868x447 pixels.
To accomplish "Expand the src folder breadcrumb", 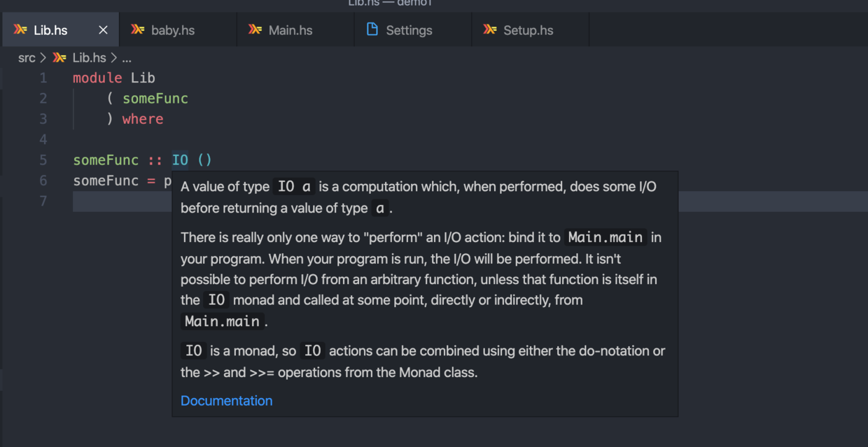I will click(27, 57).
